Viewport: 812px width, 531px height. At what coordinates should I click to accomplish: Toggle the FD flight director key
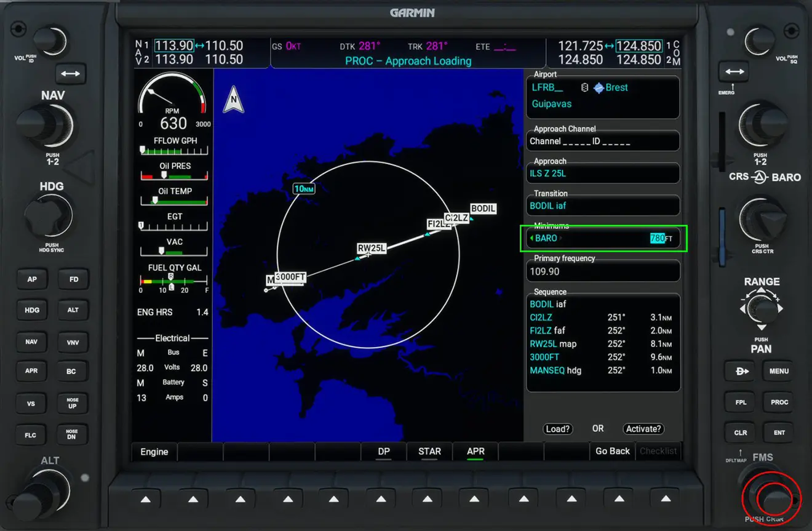coord(74,279)
